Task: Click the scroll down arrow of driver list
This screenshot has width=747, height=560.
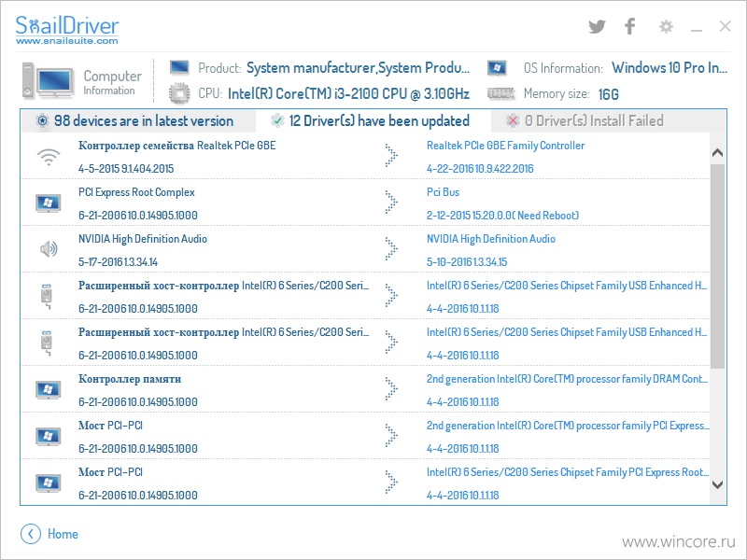Action: [x=717, y=484]
